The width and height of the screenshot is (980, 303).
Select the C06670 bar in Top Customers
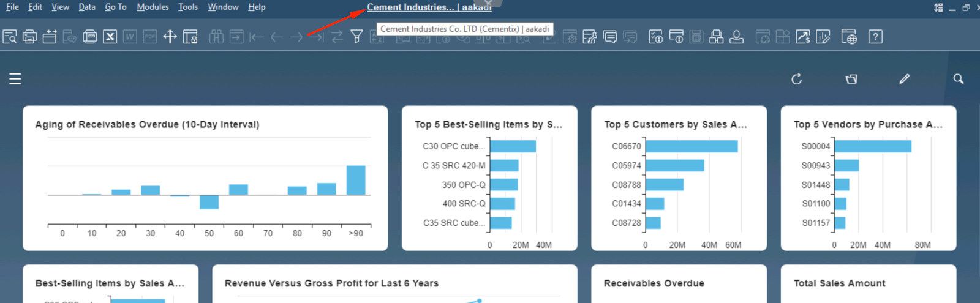tap(691, 146)
